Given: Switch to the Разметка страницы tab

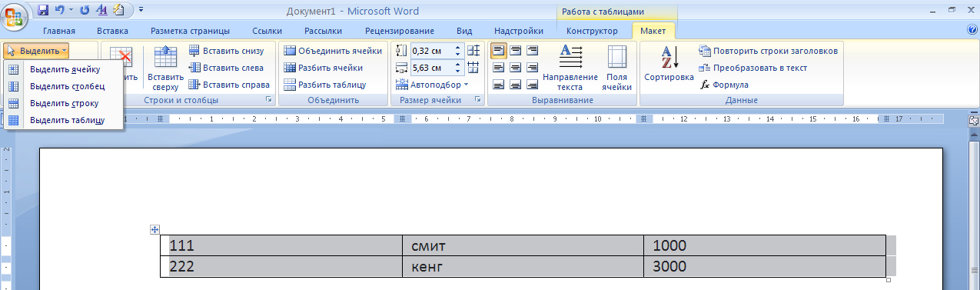Looking at the screenshot, I should (x=190, y=31).
